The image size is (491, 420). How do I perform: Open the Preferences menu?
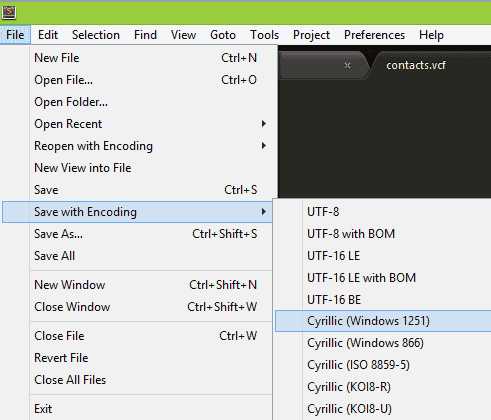pyautogui.click(x=374, y=35)
